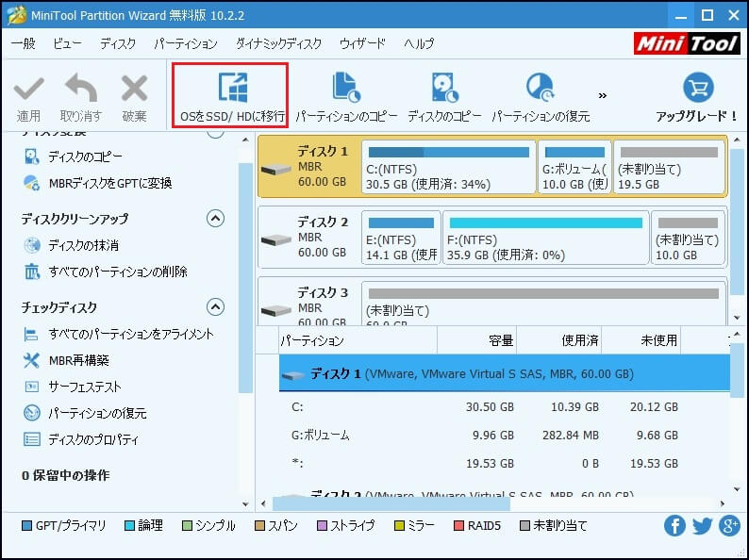Select the *: unallocated 19.53 GB row
This screenshot has height=560, width=749.
pos(505,464)
